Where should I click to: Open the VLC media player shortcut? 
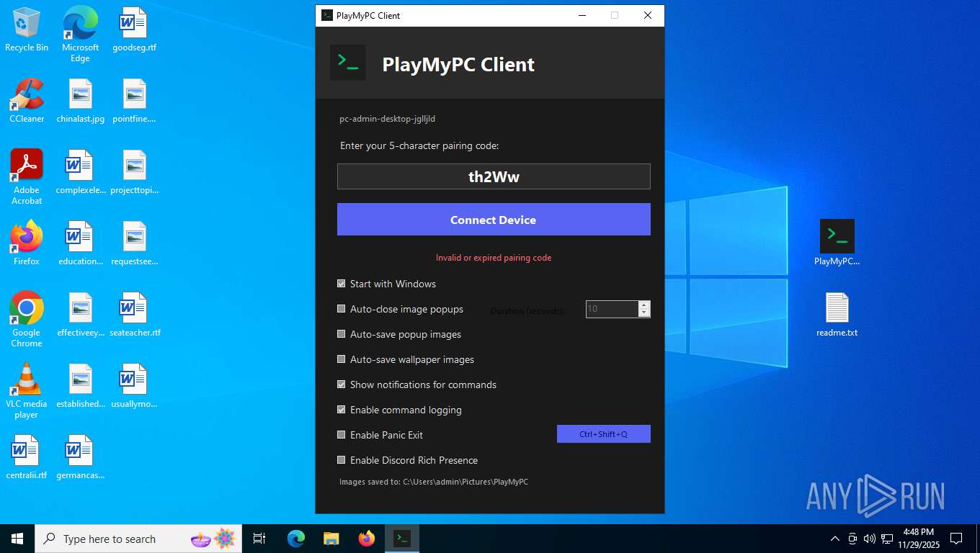point(27,391)
